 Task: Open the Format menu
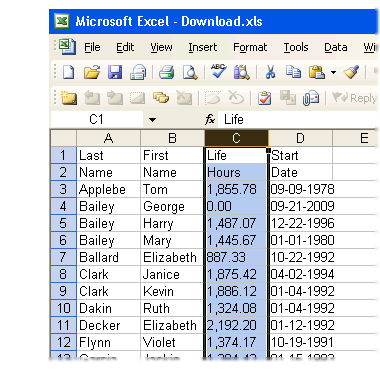click(x=250, y=47)
